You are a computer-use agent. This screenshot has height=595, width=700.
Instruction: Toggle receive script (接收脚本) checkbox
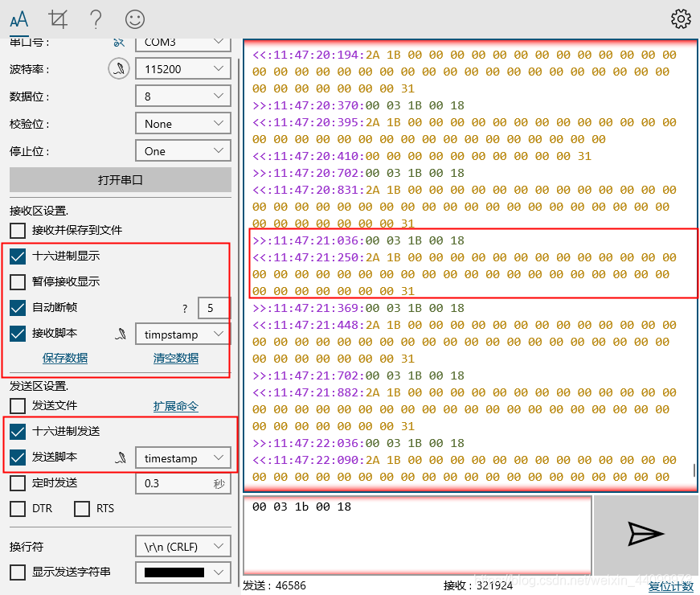[18, 334]
